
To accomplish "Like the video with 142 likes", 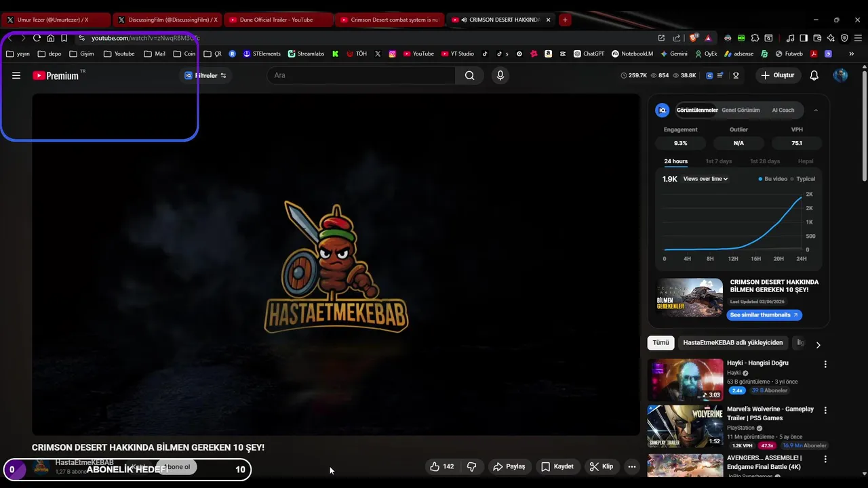I will tap(441, 466).
